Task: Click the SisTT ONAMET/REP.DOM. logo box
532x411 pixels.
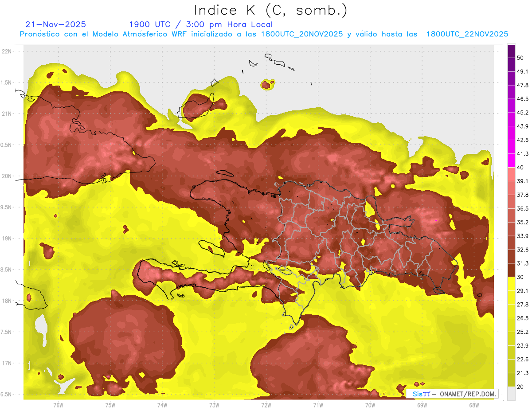Action: (452, 394)
